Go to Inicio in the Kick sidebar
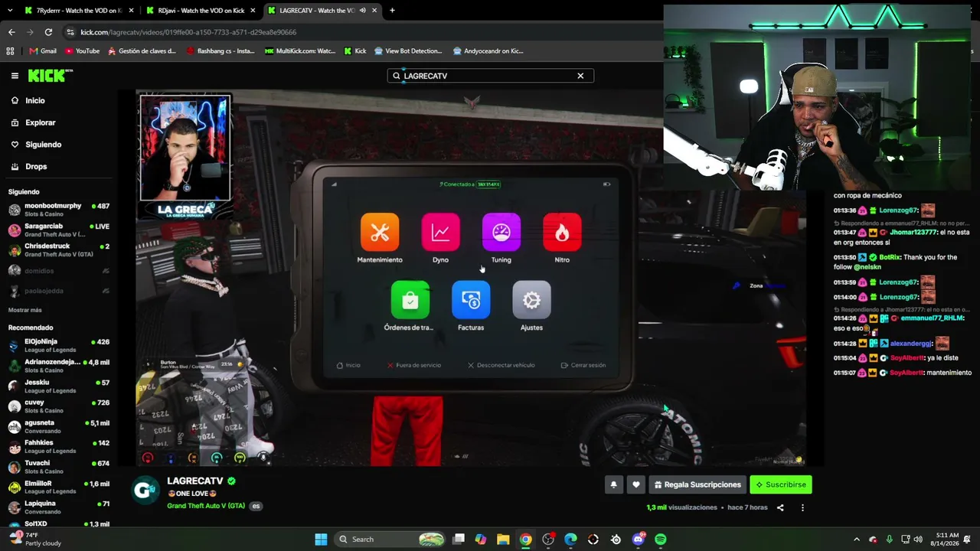 click(35, 101)
